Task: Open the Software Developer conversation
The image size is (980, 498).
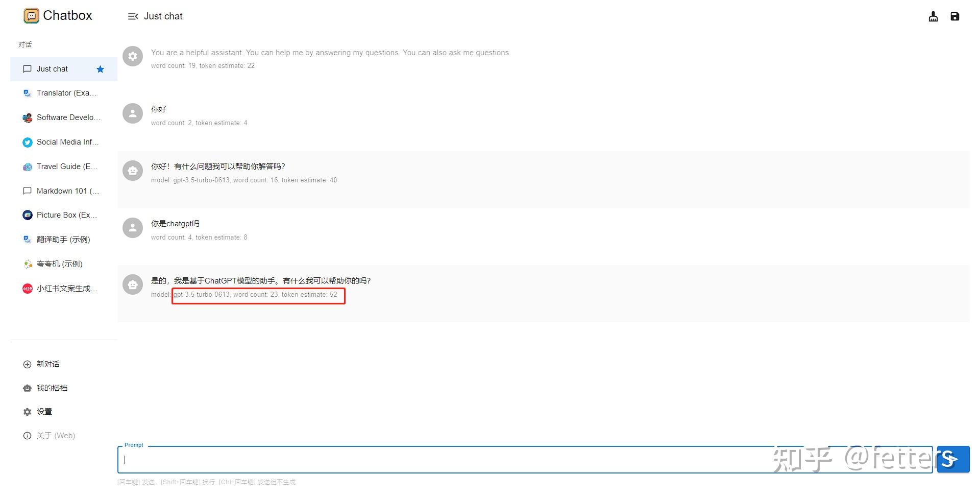Action: coord(64,117)
